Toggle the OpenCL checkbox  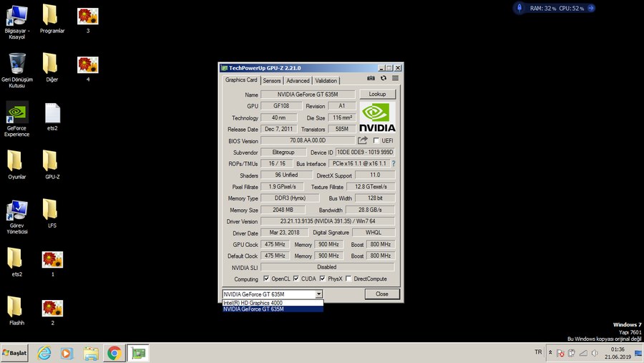(266, 279)
